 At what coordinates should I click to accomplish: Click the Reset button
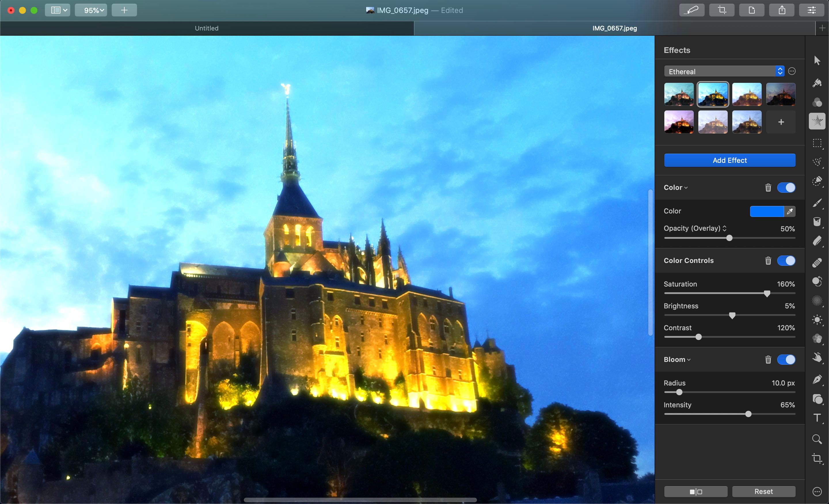coord(764,492)
